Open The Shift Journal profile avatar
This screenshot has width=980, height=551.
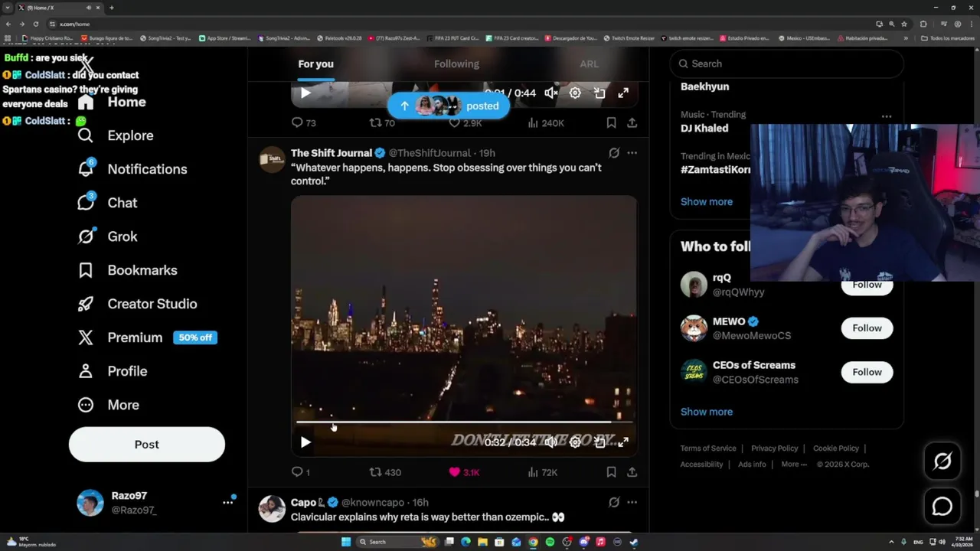click(272, 159)
